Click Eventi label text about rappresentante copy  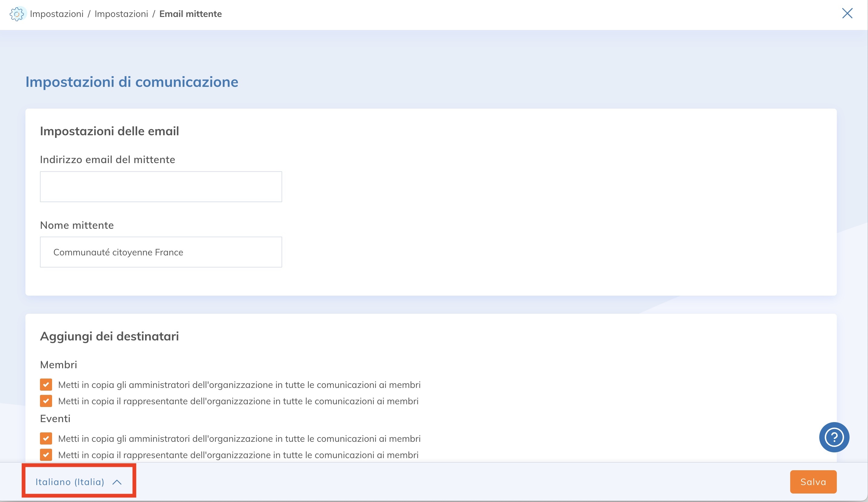point(238,455)
